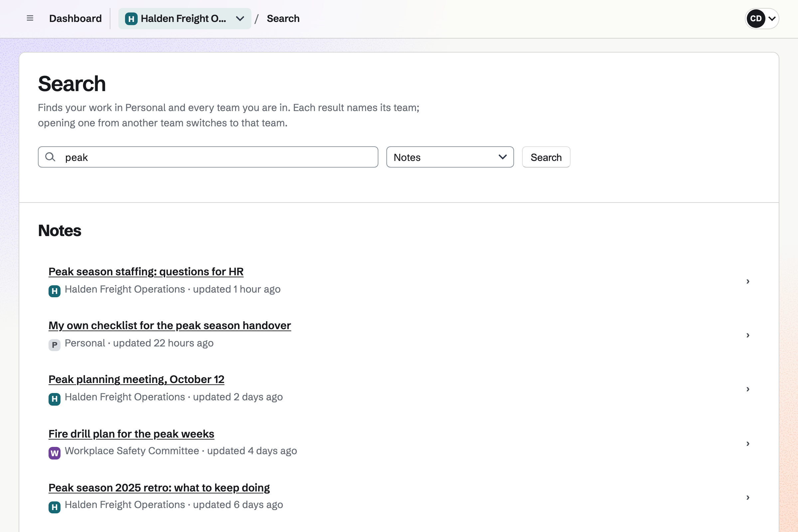This screenshot has width=798, height=532.
Task: Expand the account menu chevron beside CD
Action: (x=772, y=19)
